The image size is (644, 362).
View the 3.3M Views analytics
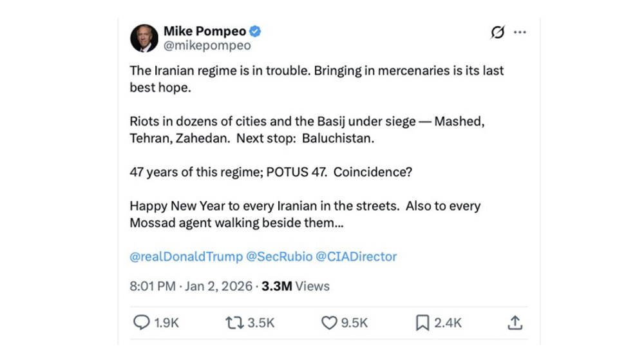click(x=296, y=286)
